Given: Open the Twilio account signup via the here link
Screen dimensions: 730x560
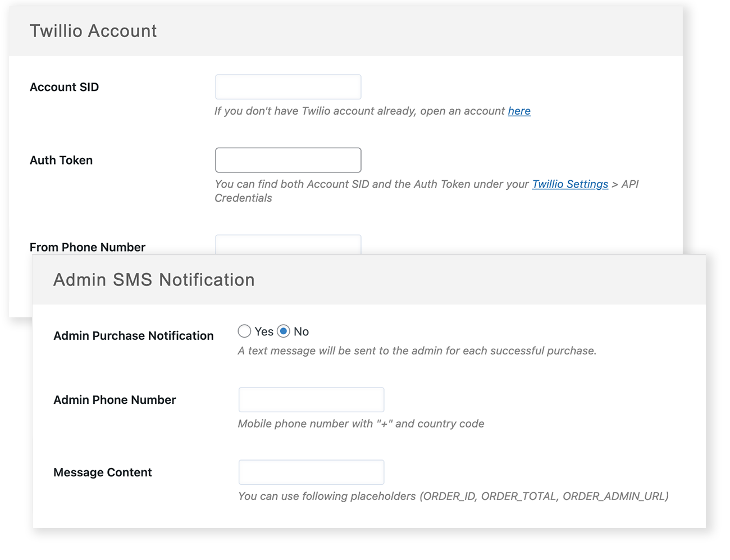Looking at the screenshot, I should (519, 111).
